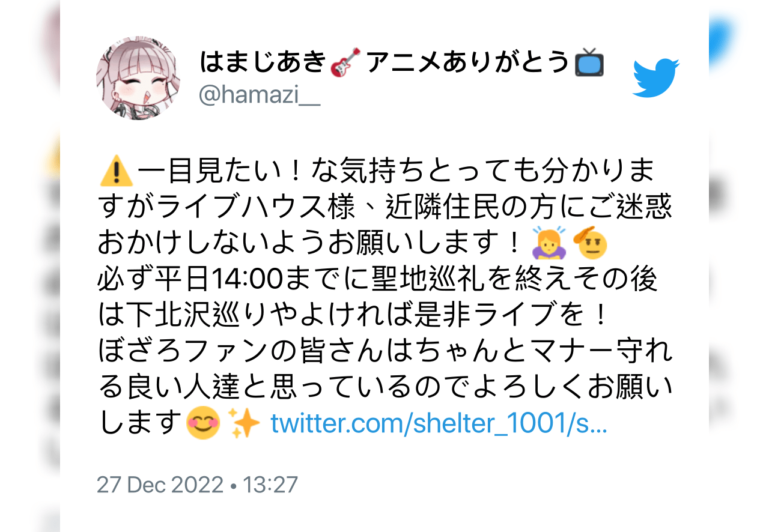Open the @hamazi__ handle
Screen dimensions: 769x532
pos(260,95)
